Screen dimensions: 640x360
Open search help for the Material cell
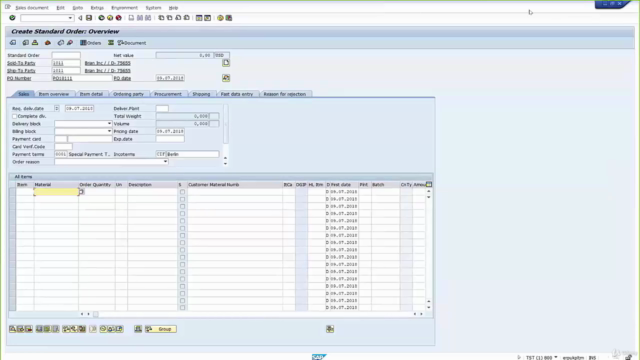(81, 192)
